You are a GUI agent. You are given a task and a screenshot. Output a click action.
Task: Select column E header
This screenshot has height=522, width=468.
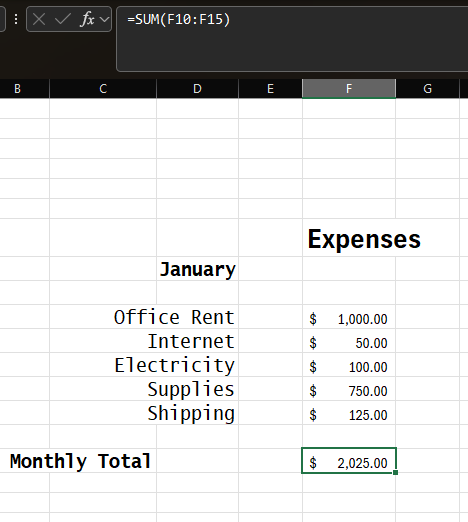coord(270,89)
